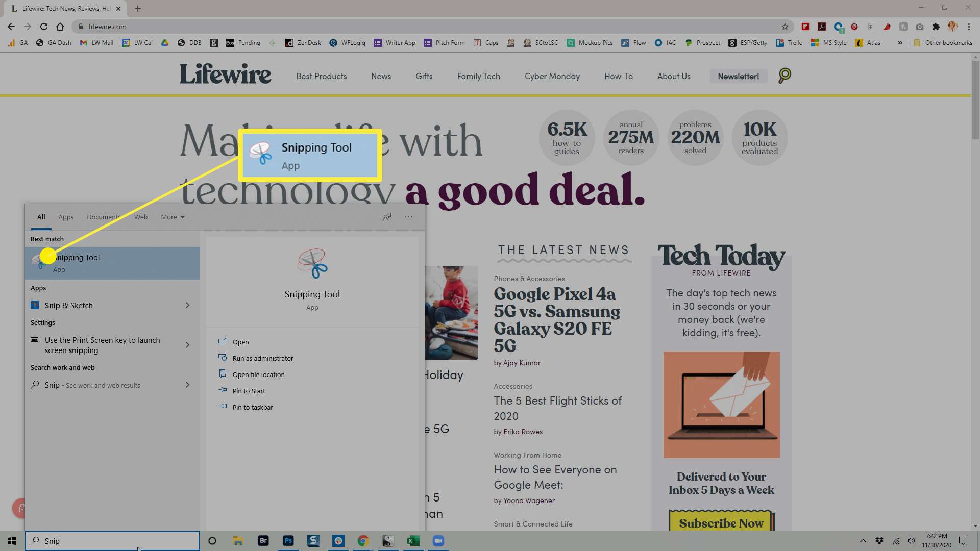
Task: Expand the Print Screen setting arrow
Action: coord(187,345)
